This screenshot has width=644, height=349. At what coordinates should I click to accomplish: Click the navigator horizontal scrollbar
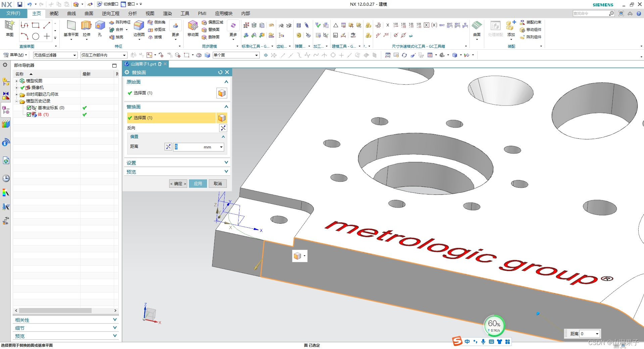pyautogui.click(x=55, y=311)
